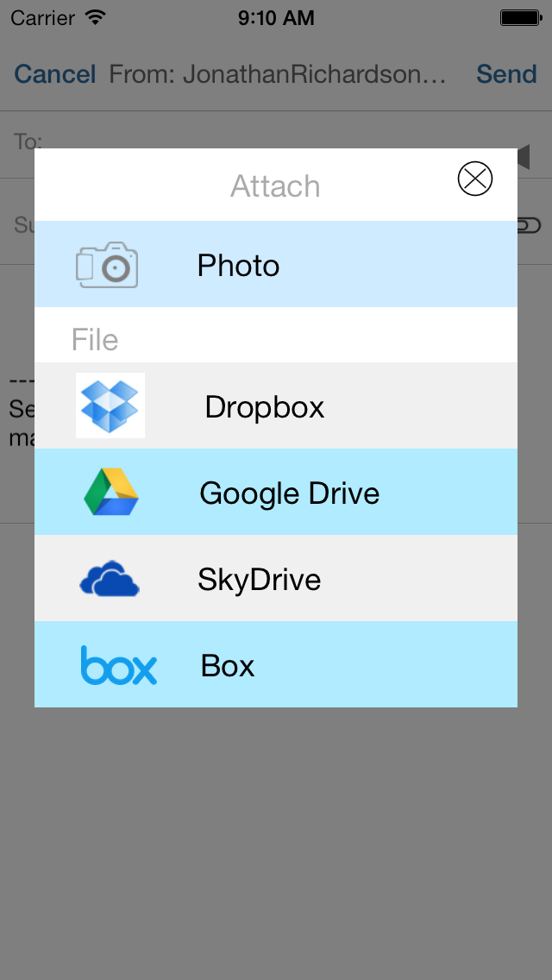
Task: Close the Attach dialog with the X icon
Action: click(x=475, y=179)
